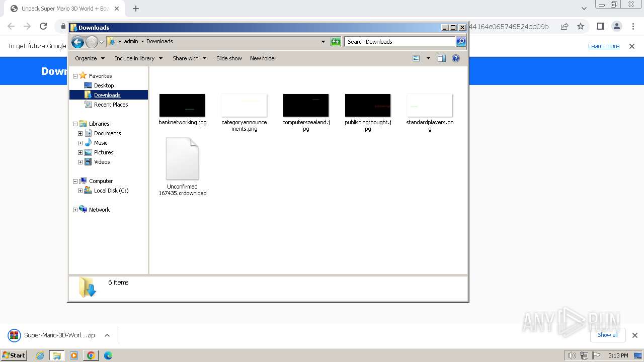Bookmark this page star icon

pos(581,26)
